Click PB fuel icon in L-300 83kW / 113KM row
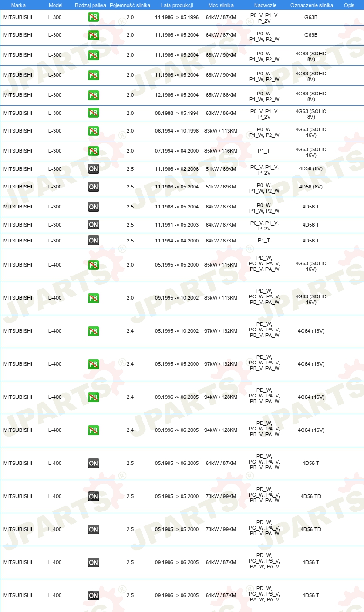Image resolution: width=364 pixels, height=612 pixels. click(93, 131)
